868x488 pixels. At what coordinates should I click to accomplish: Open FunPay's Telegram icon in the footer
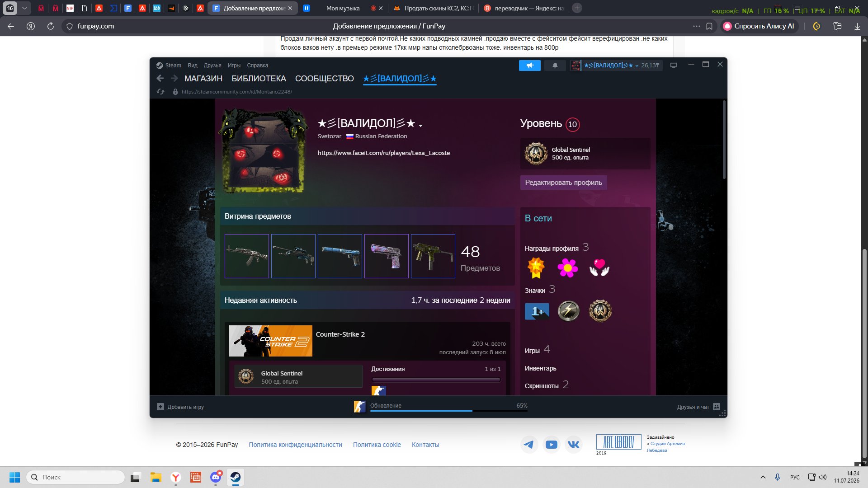(528, 445)
